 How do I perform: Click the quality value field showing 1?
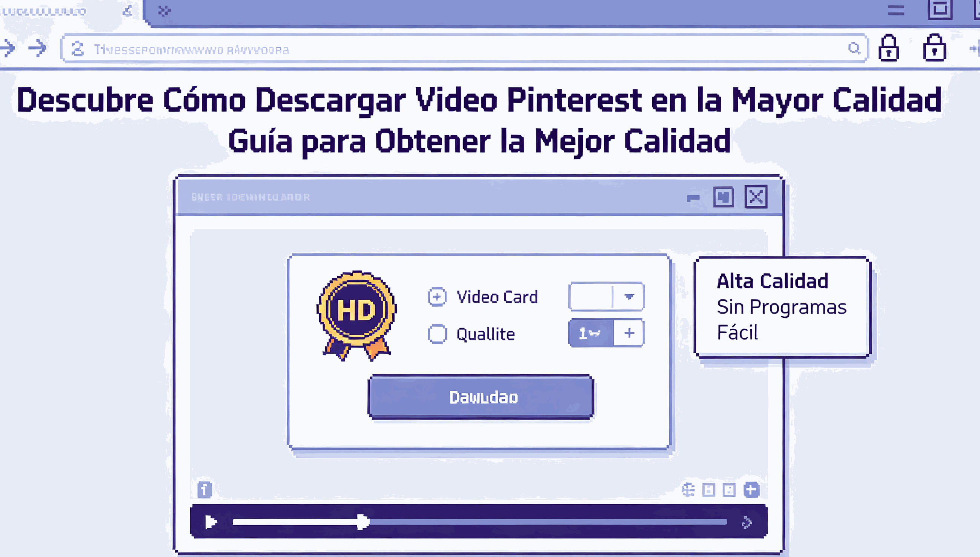pos(591,333)
